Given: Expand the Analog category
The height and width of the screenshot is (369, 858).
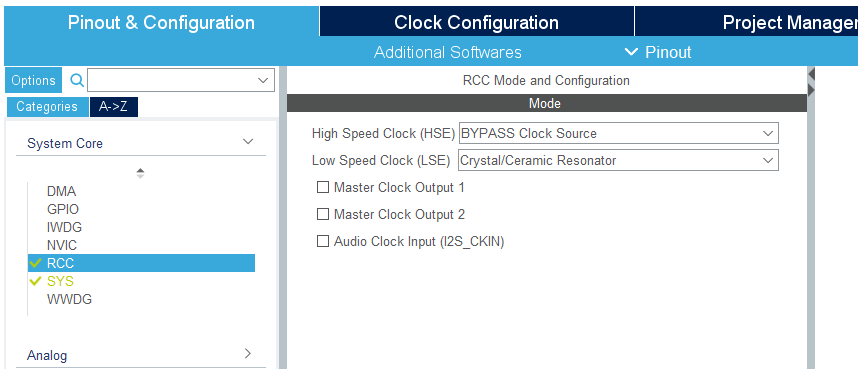Looking at the screenshot, I should tap(248, 353).
